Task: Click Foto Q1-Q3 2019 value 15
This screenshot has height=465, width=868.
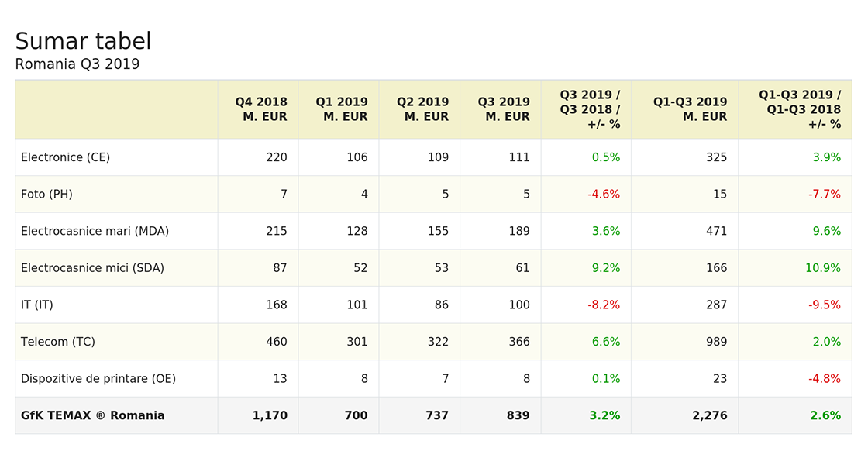Action: (720, 195)
